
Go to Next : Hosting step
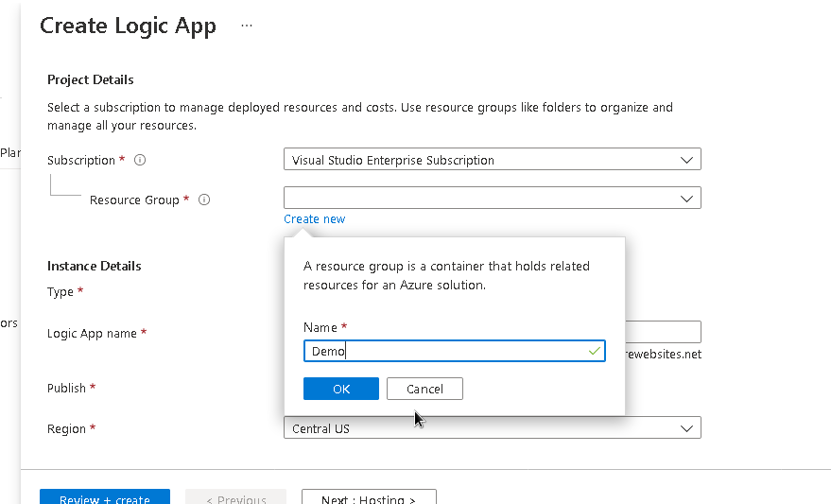point(369,497)
